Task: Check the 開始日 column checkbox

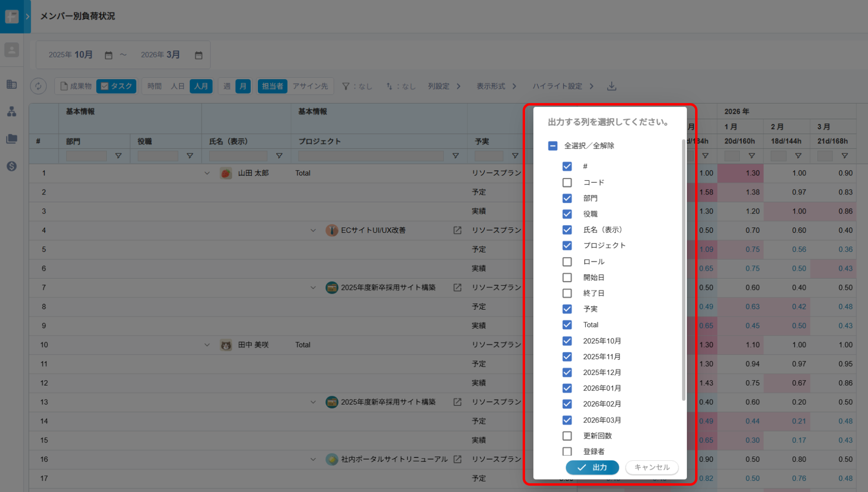Action: pos(567,278)
